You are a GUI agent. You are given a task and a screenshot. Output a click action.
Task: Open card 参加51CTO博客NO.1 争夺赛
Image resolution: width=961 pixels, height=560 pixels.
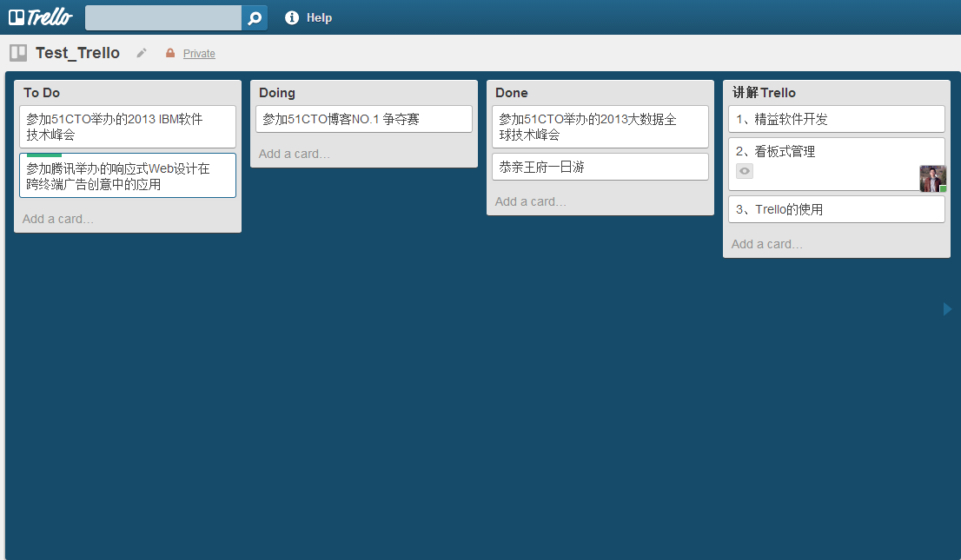[364, 119]
